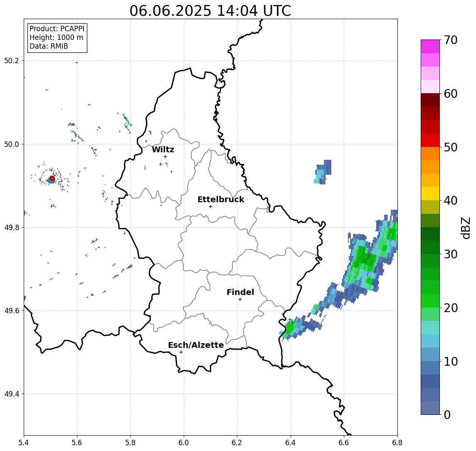Click the plus marker below Wiltz
This screenshot has width=476, height=451.
coord(165,157)
